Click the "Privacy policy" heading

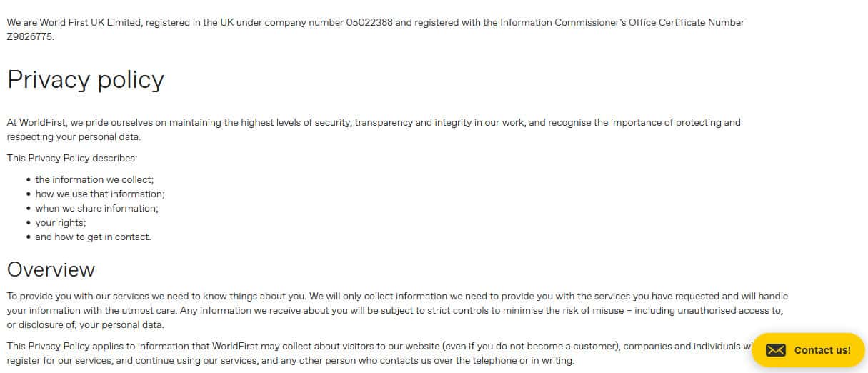pos(86,79)
